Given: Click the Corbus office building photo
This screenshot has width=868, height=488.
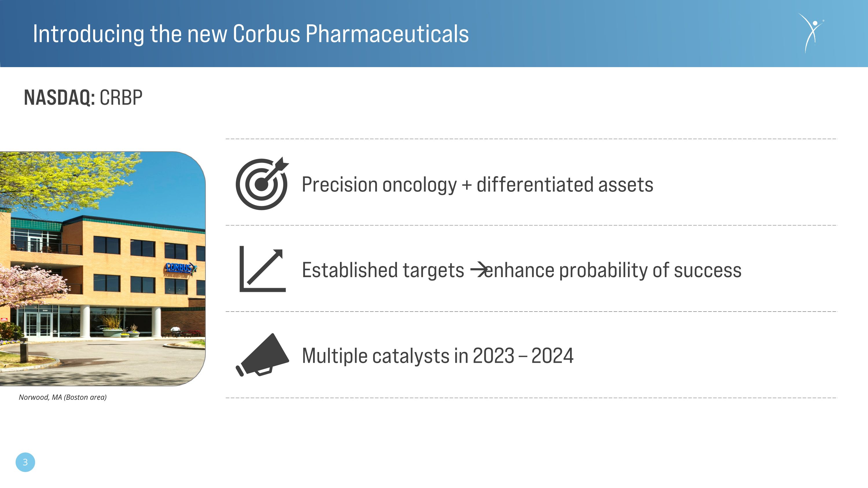Looking at the screenshot, I should pos(102,269).
